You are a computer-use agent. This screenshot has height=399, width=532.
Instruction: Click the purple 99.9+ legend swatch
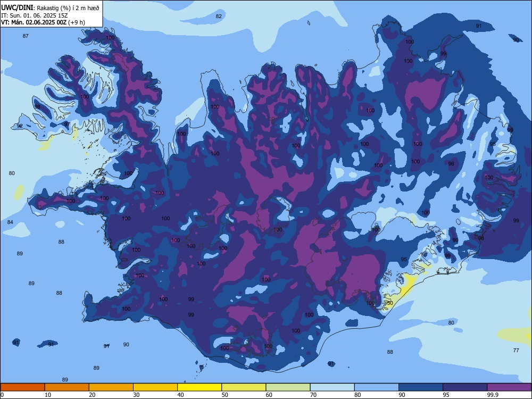point(509,387)
